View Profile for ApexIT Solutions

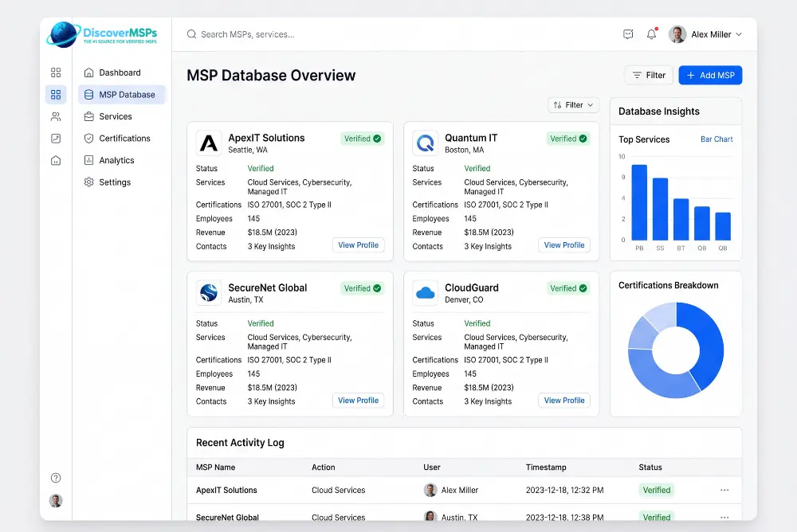pos(359,245)
